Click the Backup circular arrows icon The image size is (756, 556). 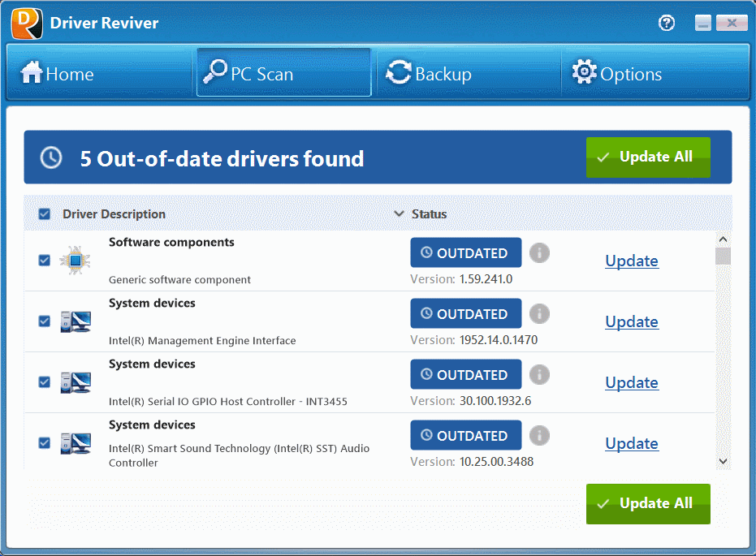click(x=398, y=72)
